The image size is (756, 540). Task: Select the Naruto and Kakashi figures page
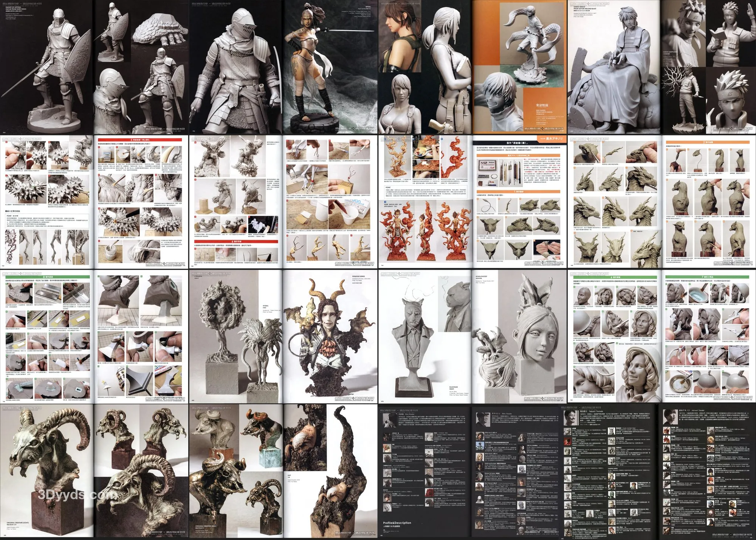(709, 68)
